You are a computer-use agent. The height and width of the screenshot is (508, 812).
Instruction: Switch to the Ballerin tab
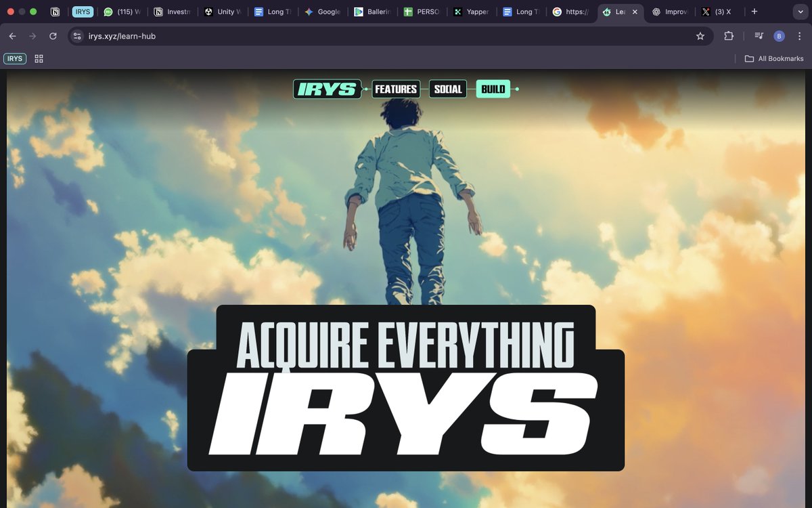pyautogui.click(x=373, y=12)
